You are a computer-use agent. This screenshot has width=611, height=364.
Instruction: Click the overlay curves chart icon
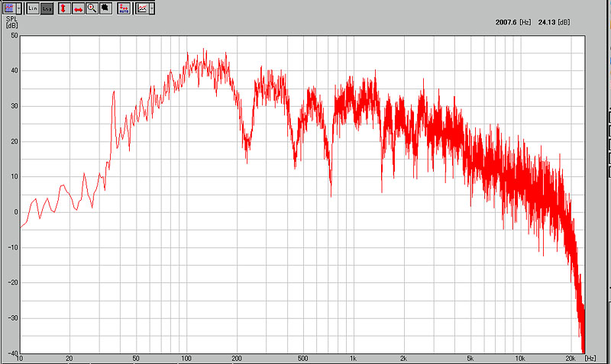tap(142, 8)
